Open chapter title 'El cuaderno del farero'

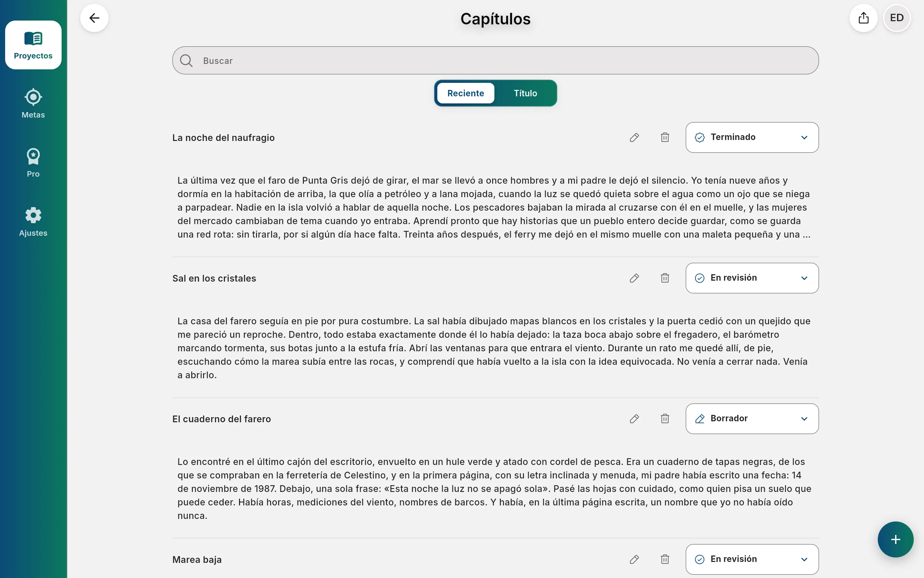coord(221,419)
